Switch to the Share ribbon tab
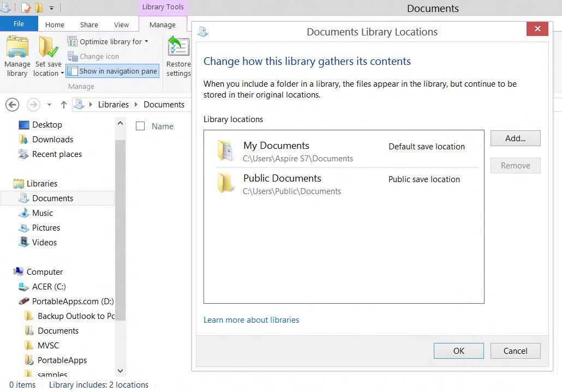The image size is (562, 392). click(89, 25)
